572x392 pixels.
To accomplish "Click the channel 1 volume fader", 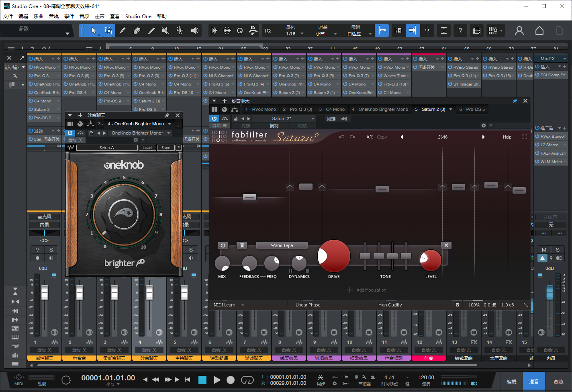I will 44,292.
